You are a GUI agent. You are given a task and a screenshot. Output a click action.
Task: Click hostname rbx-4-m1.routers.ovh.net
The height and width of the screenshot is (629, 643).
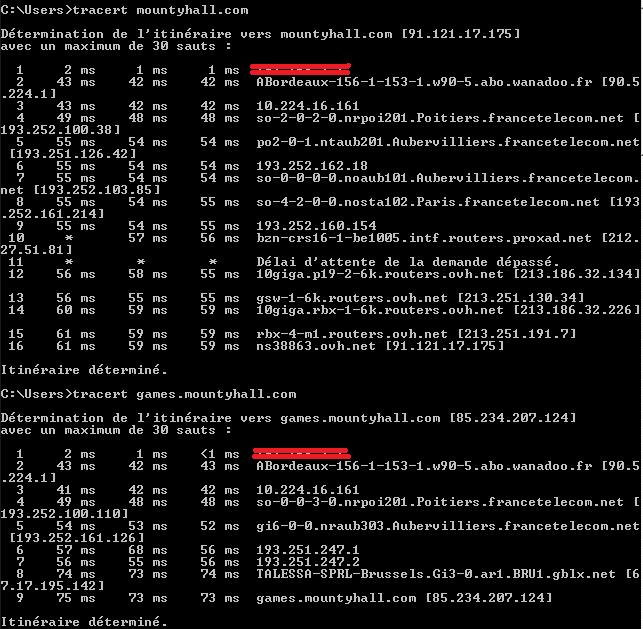[x=351, y=334]
